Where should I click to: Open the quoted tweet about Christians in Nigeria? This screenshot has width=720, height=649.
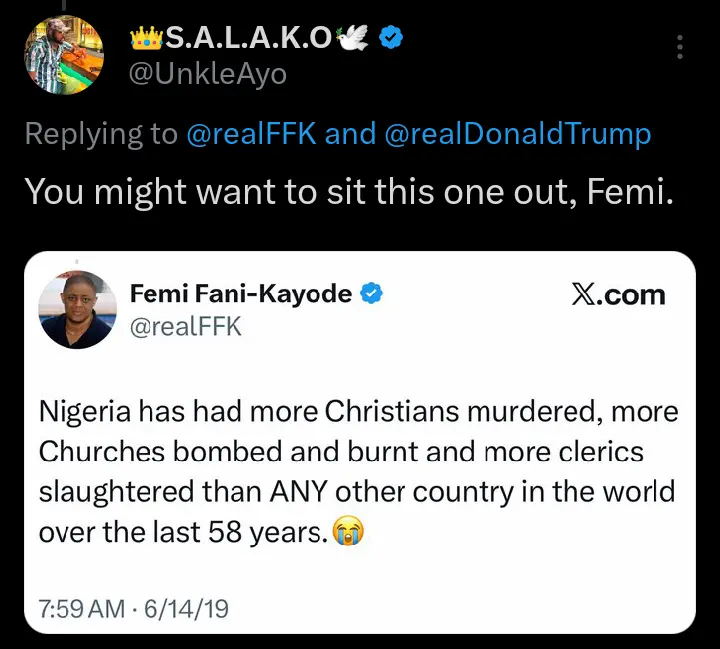[x=358, y=472]
